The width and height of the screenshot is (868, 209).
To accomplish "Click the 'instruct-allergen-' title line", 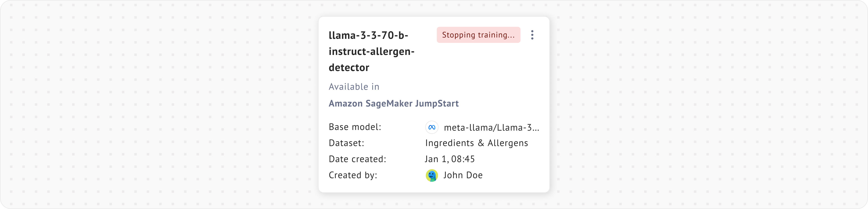I will 371,51.
